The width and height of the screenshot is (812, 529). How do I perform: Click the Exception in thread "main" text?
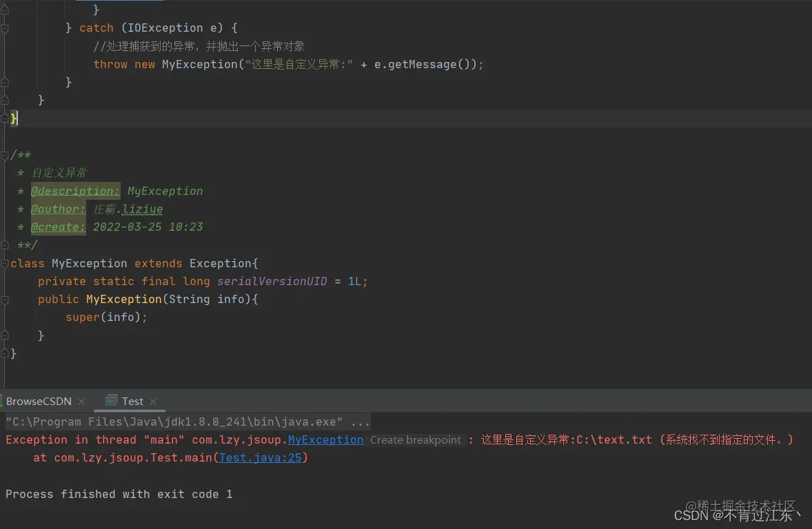point(95,439)
